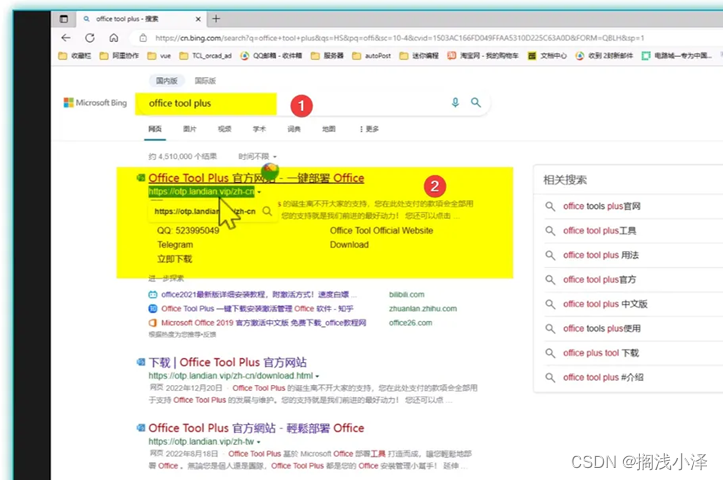Submit search with the magnifier icon
Image resolution: width=723 pixels, height=480 pixels.
(476, 102)
